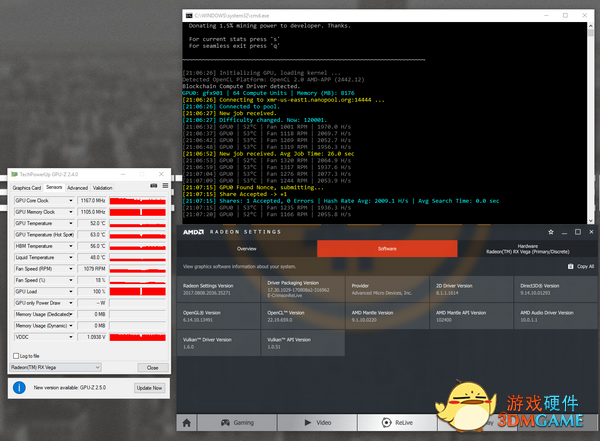This screenshot has height=441, width=600.
Task: Click the AMD Audio Driver Version tile
Action: point(556,316)
